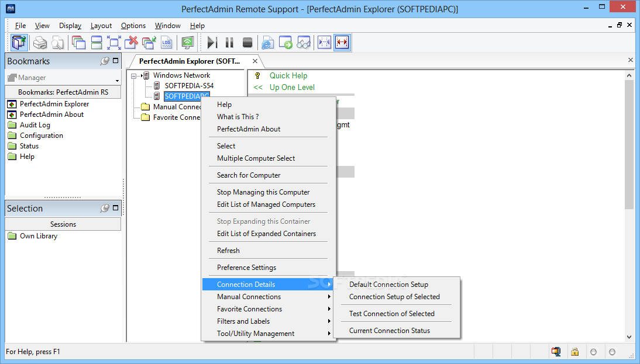Click the windows icon with green arrow
640x364 pixels.
point(149,43)
